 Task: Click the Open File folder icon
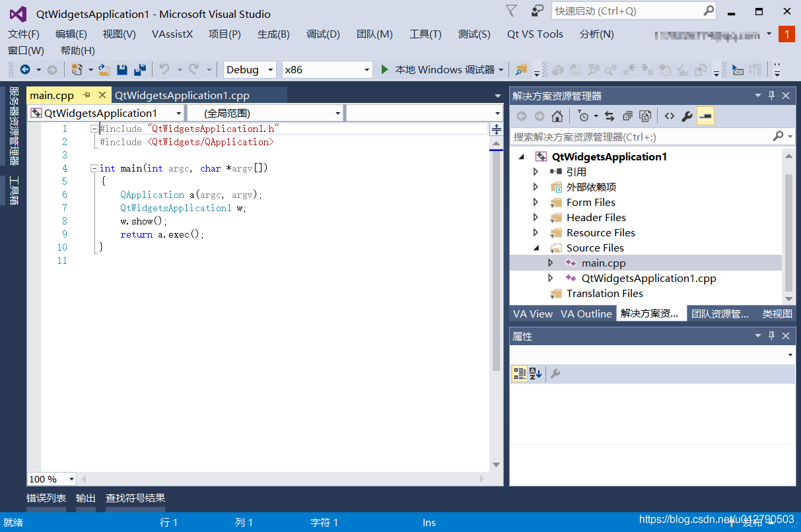[104, 69]
